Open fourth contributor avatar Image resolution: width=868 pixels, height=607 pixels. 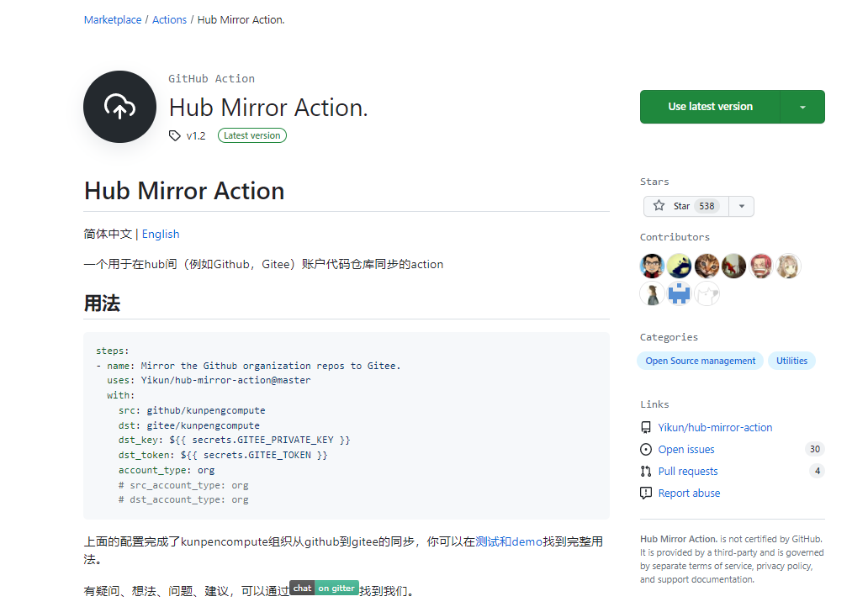734,267
